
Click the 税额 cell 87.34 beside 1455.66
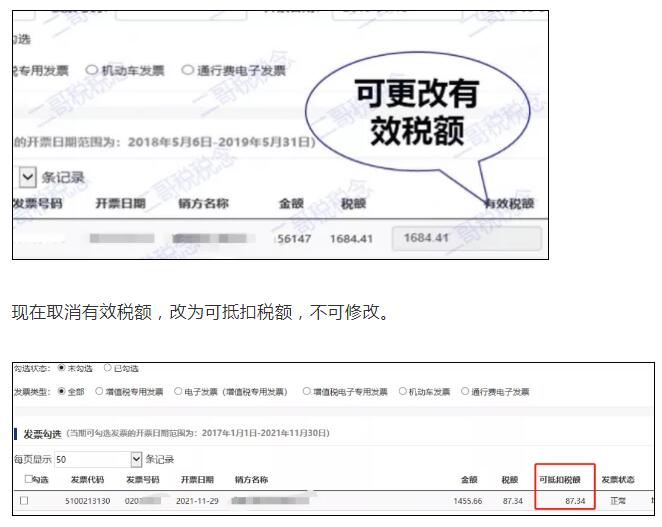[513, 501]
